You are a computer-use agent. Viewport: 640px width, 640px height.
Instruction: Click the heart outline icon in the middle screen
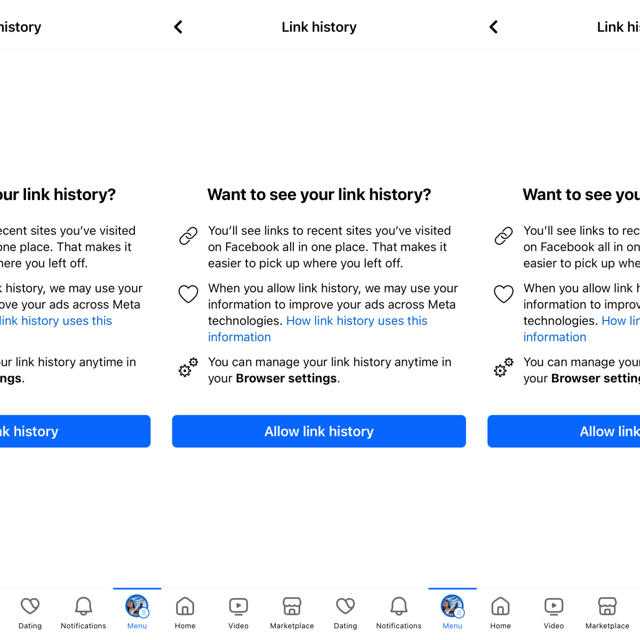(188, 294)
